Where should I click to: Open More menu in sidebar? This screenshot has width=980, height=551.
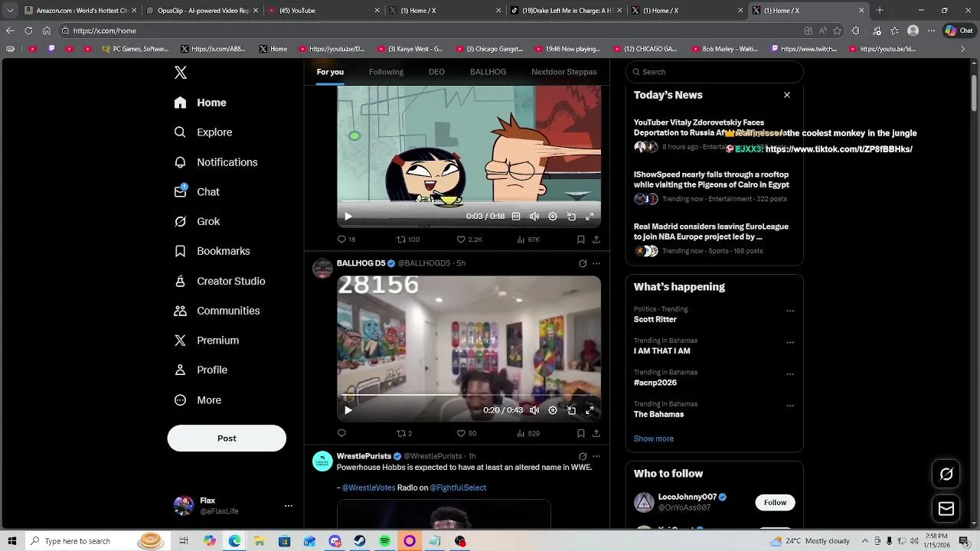point(197,400)
